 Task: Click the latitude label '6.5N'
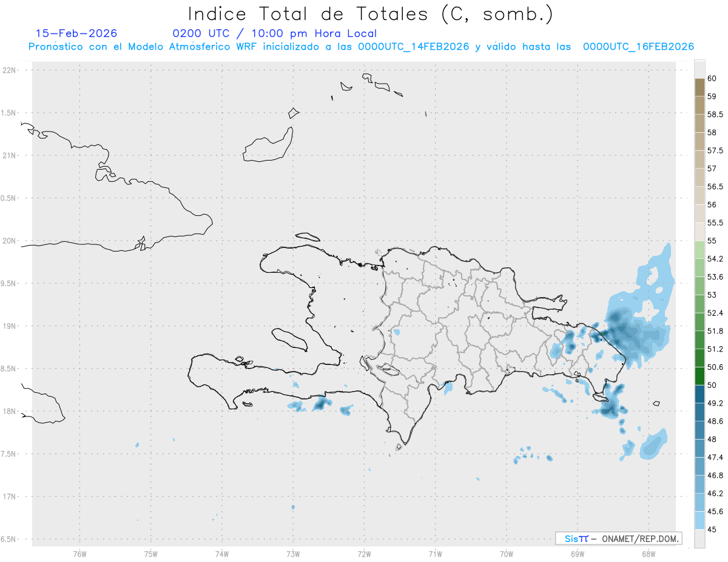tap(9, 540)
